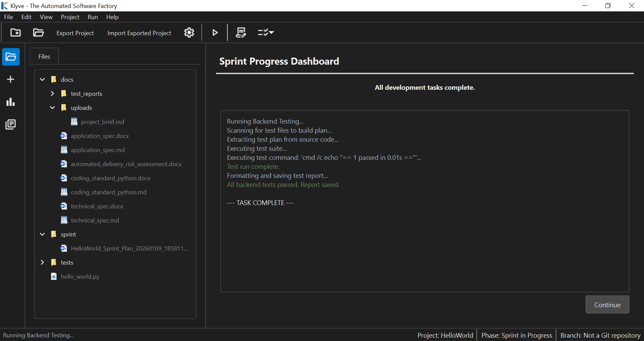Screen dimensions: 644x341
Task: Expand the tests folder
Action: (42, 262)
